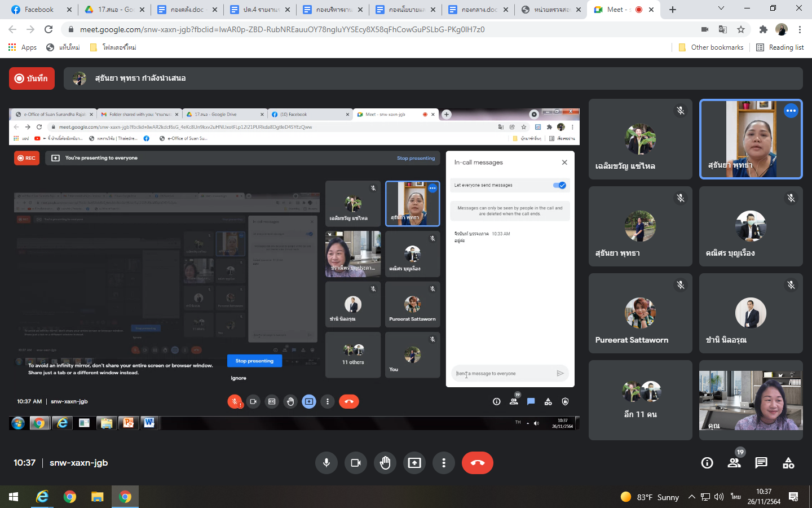The height and width of the screenshot is (508, 812).
Task: Open the Activities panel
Action: [788, 463]
